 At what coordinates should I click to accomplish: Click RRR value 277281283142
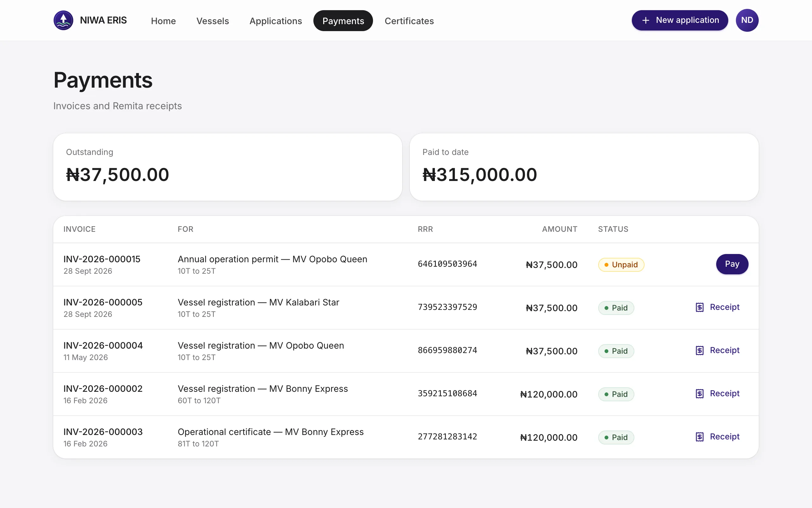[x=447, y=437]
